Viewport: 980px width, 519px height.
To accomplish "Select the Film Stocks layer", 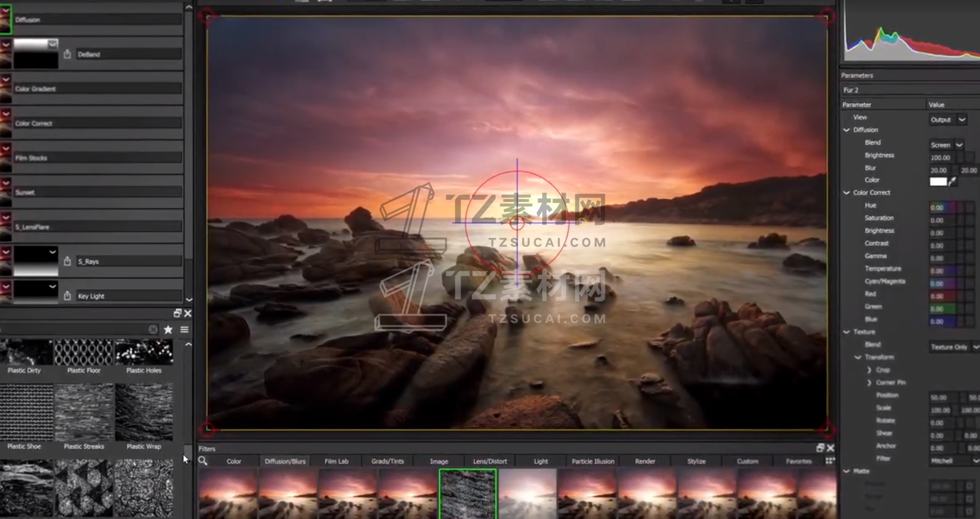I will (98, 158).
